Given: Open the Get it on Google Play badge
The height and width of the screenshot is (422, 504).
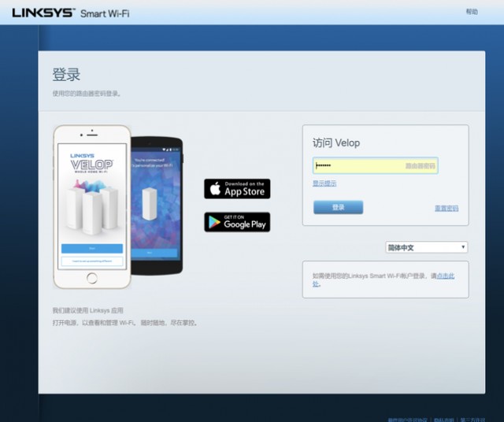Looking at the screenshot, I should (237, 222).
